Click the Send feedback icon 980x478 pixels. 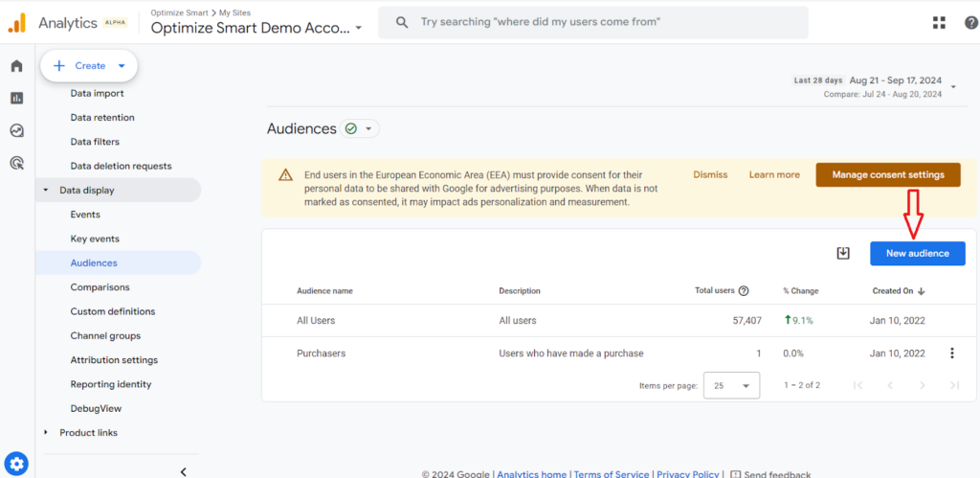click(x=736, y=474)
